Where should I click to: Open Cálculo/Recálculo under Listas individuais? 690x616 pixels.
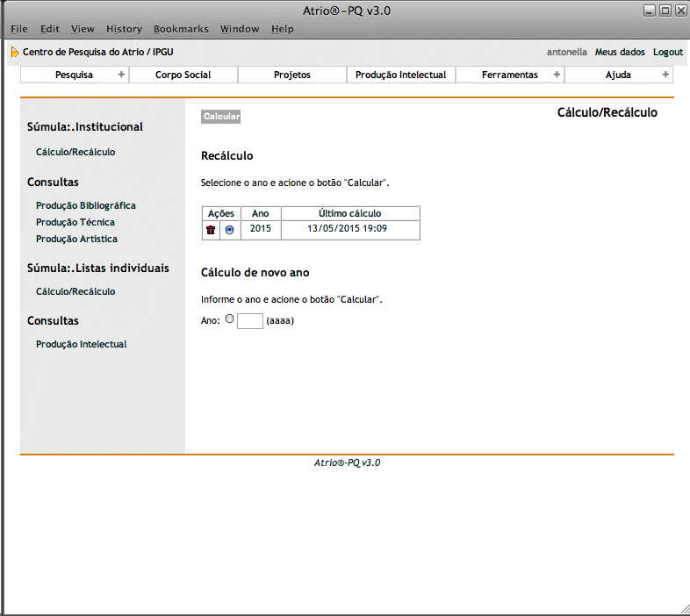75,291
